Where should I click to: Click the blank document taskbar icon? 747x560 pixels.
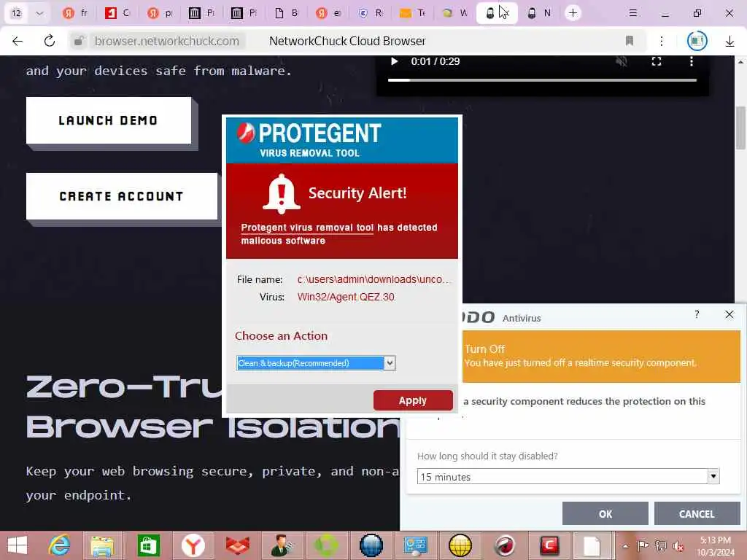592,545
